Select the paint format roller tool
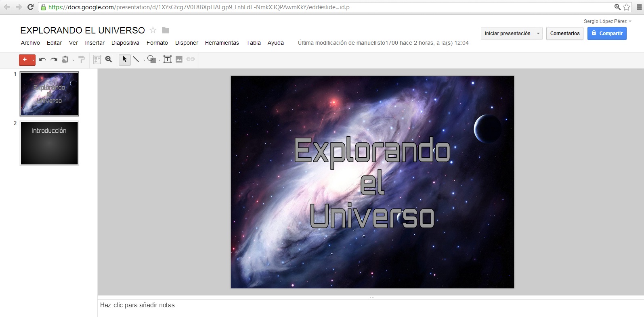Viewport: 644px width, 317px height. [x=82, y=59]
